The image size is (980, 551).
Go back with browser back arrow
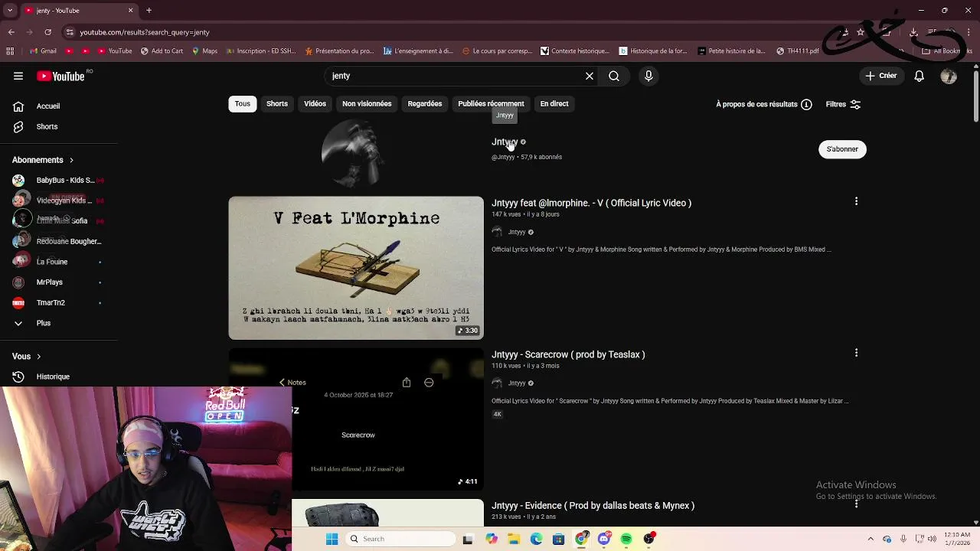click(11, 32)
